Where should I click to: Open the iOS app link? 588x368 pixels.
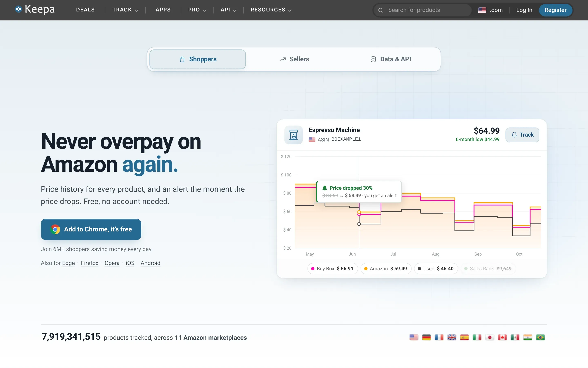(x=130, y=263)
